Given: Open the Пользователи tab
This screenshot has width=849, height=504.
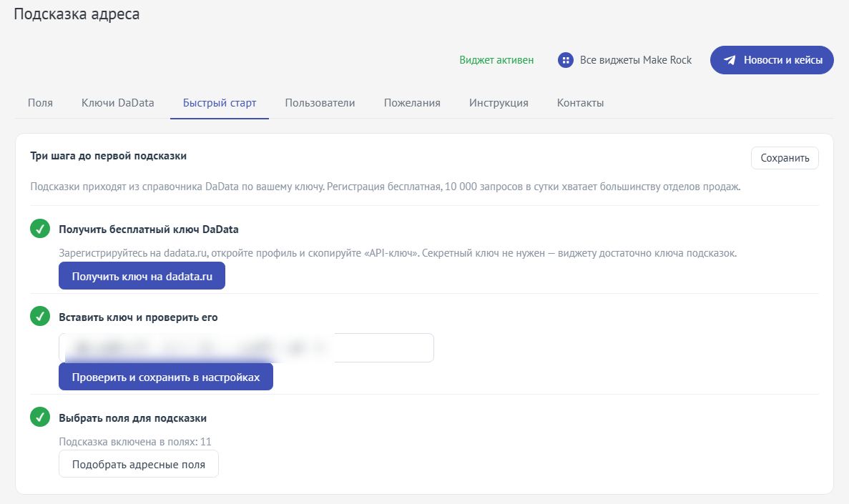Looking at the screenshot, I should [320, 103].
